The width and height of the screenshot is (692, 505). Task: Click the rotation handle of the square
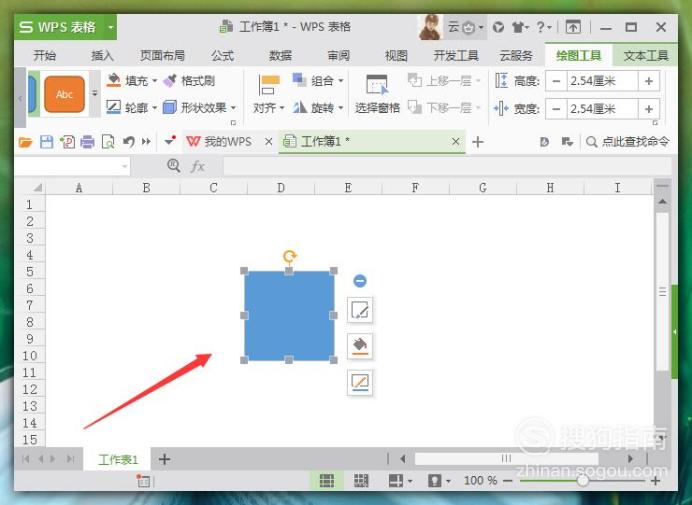pos(290,256)
